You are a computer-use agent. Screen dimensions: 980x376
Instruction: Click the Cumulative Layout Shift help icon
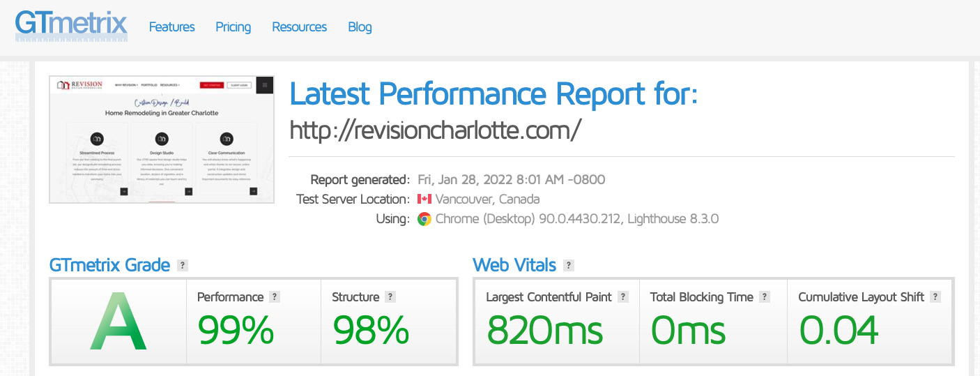[935, 296]
